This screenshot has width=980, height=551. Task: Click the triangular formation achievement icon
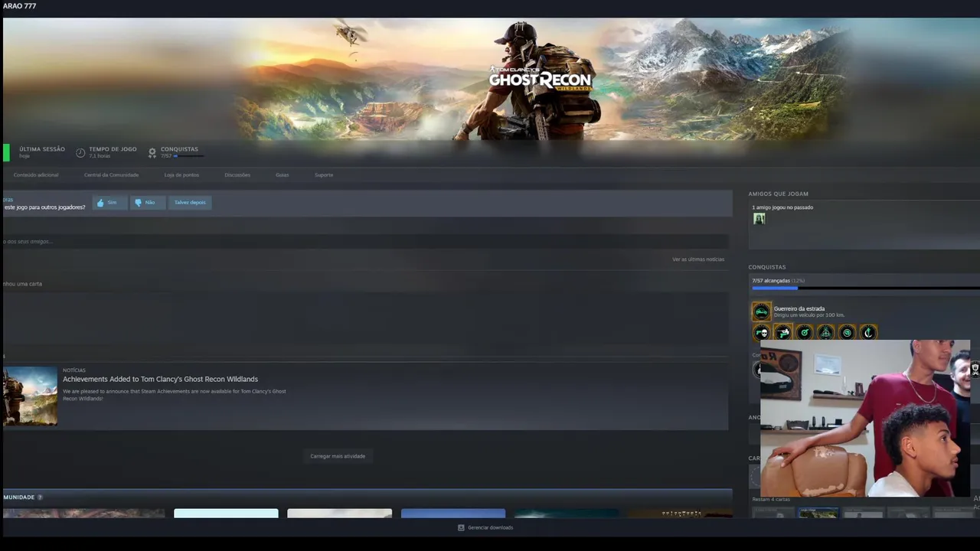pyautogui.click(x=825, y=332)
